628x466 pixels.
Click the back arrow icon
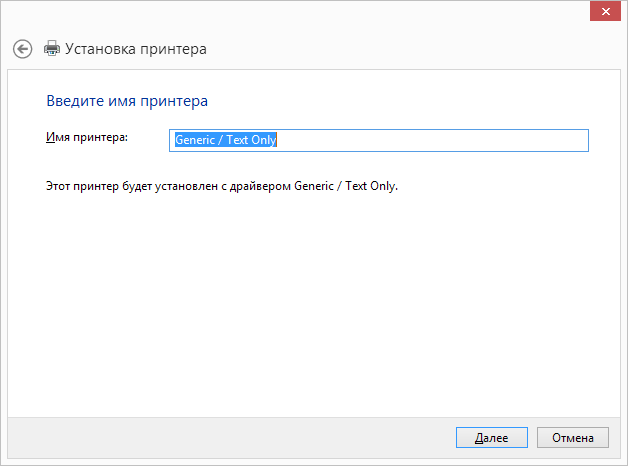click(x=23, y=48)
